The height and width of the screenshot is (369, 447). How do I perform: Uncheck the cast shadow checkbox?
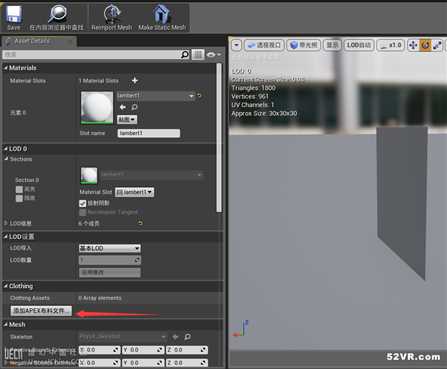(82, 203)
